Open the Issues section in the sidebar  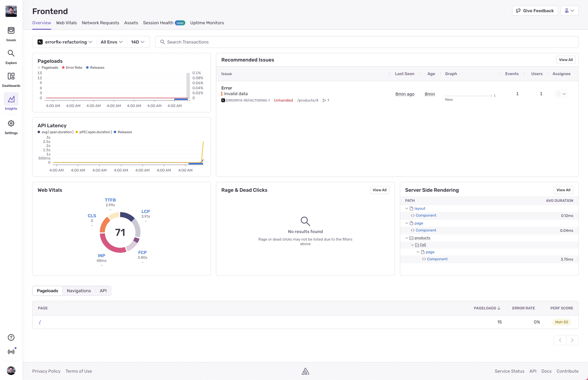11,34
